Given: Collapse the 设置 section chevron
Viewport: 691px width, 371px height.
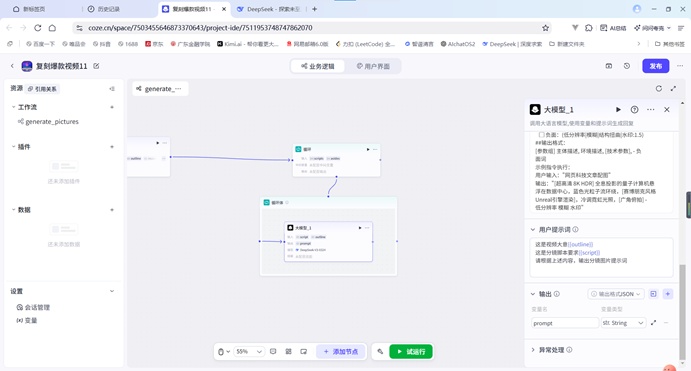Looking at the screenshot, I should [112, 291].
